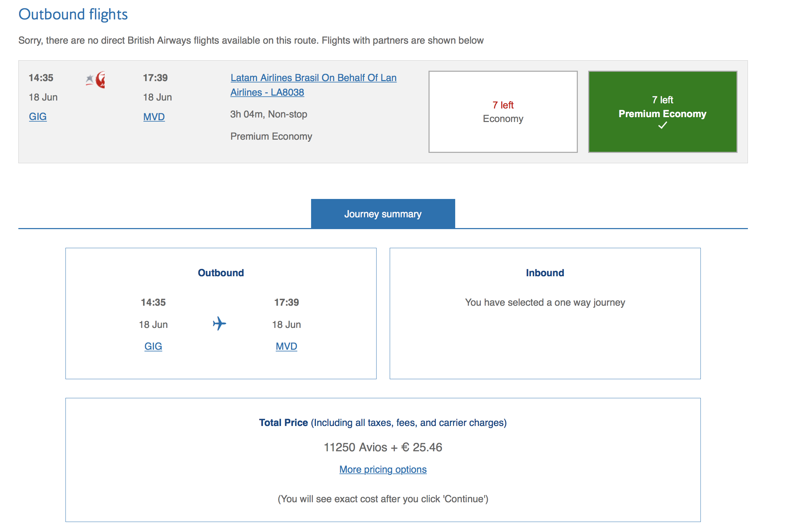The height and width of the screenshot is (531, 812).
Task: Click the no direct British Airways flights notice
Action: 251,41
